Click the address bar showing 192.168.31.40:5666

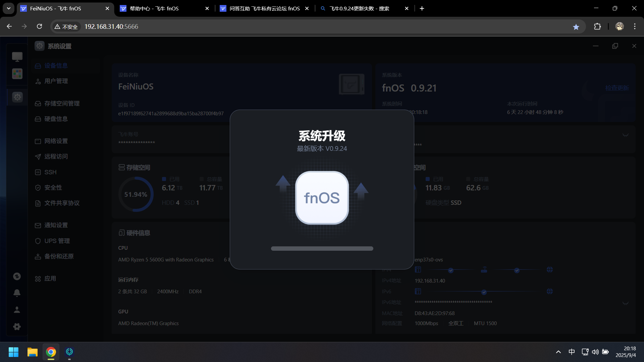[111, 26]
